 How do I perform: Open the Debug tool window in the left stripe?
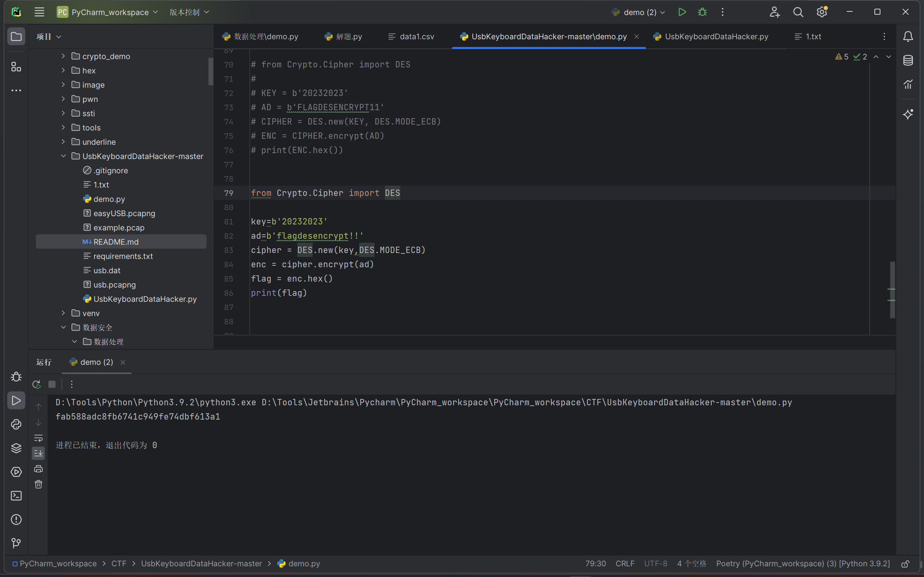(x=16, y=376)
